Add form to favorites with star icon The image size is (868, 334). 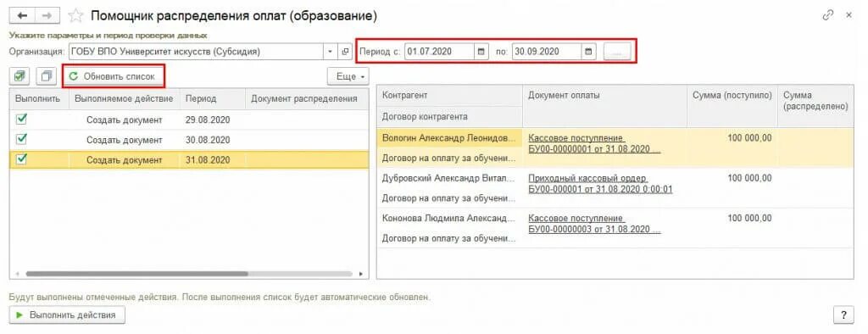[75, 16]
